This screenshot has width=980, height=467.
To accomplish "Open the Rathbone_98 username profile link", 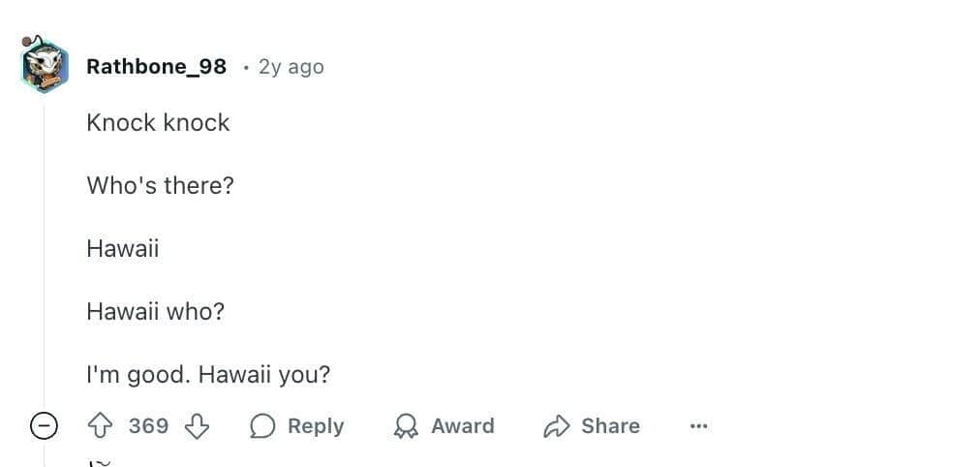I will [x=156, y=67].
